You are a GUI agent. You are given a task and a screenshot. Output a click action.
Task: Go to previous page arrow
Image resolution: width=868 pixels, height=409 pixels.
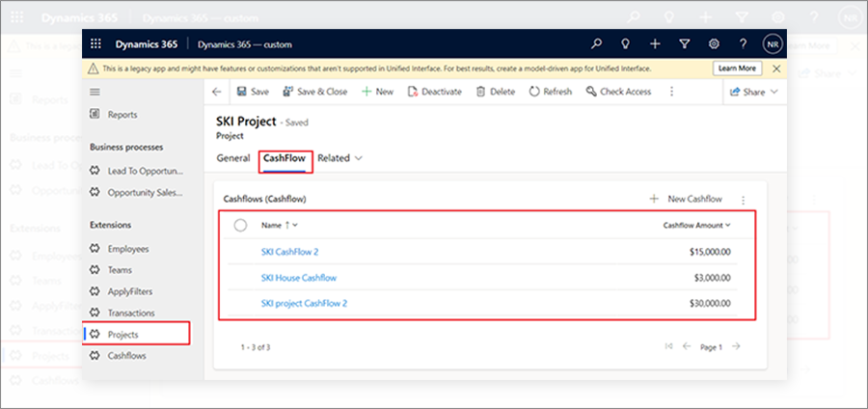pos(687,346)
